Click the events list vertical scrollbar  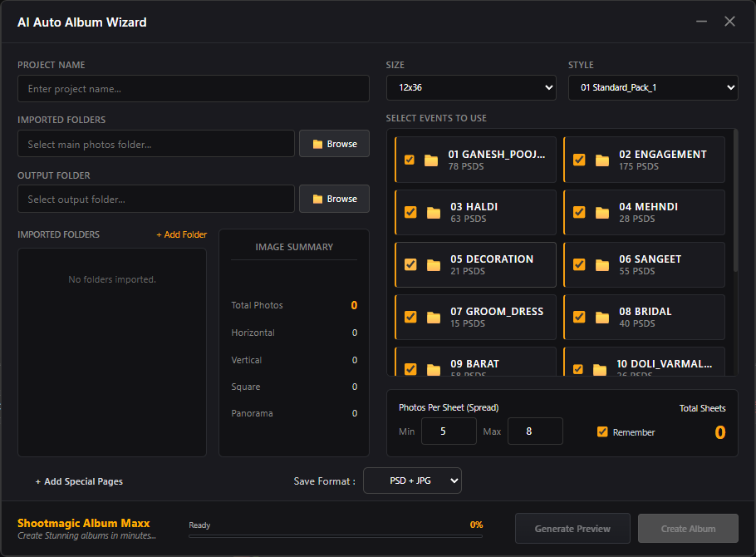[x=735, y=201]
